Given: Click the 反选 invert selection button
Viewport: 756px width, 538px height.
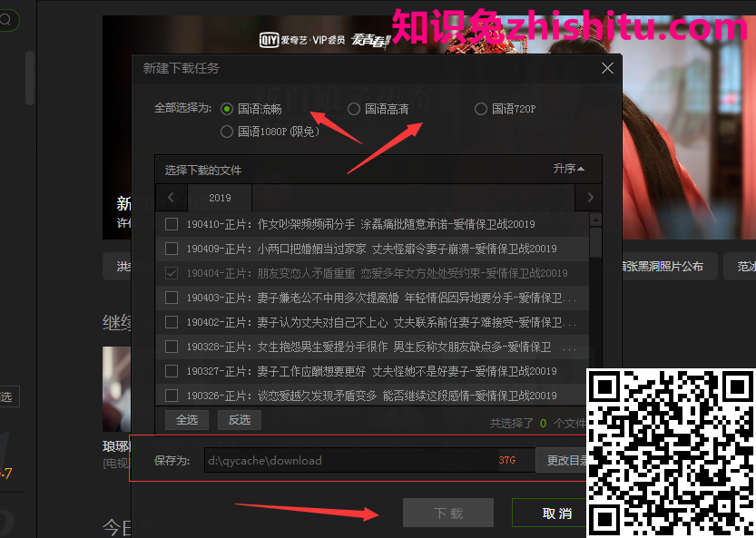Looking at the screenshot, I should 240,420.
